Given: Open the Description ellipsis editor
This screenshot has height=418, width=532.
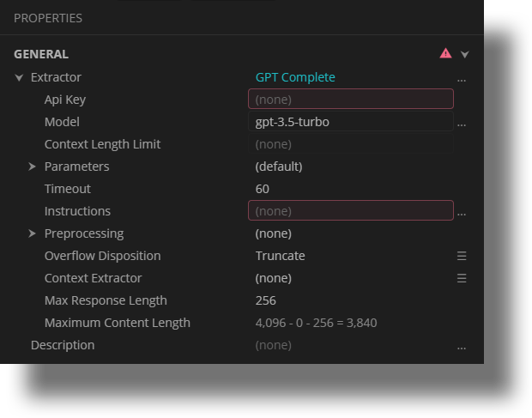Looking at the screenshot, I should pos(462,346).
